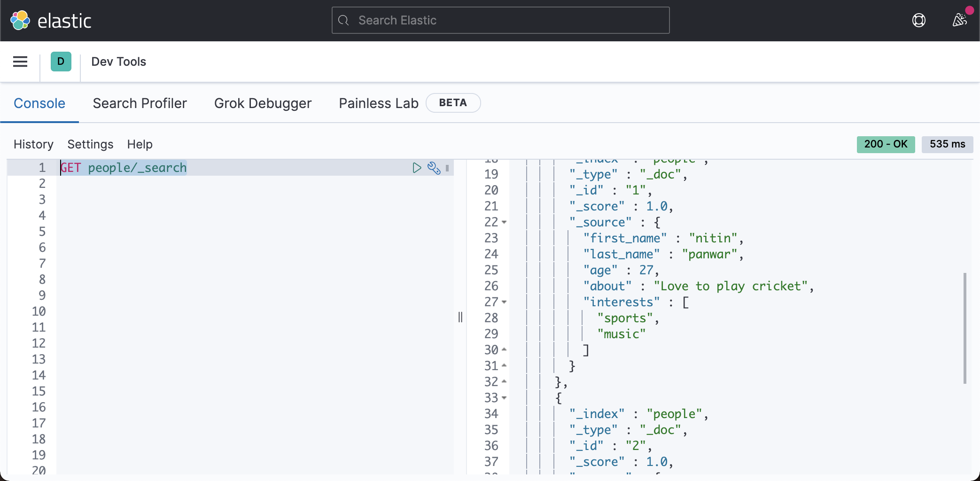Collapse the hit object at line 33
This screenshot has width=980, height=481.
[x=504, y=398]
